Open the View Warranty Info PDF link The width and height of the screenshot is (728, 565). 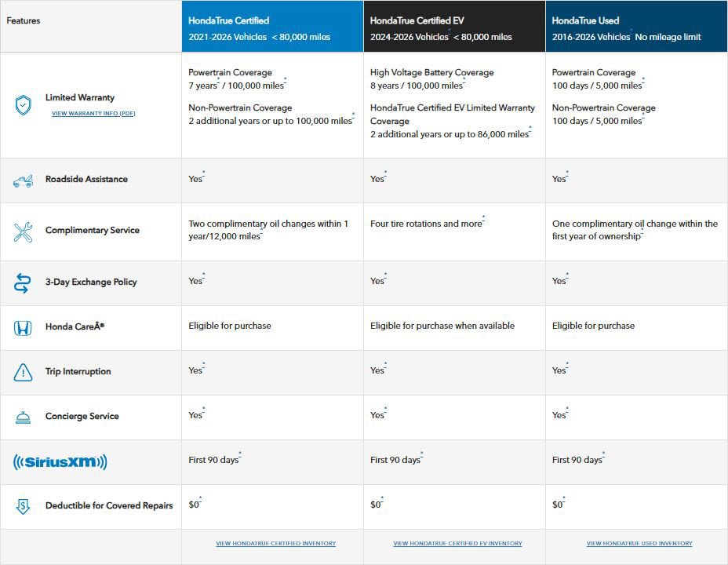[x=93, y=114]
